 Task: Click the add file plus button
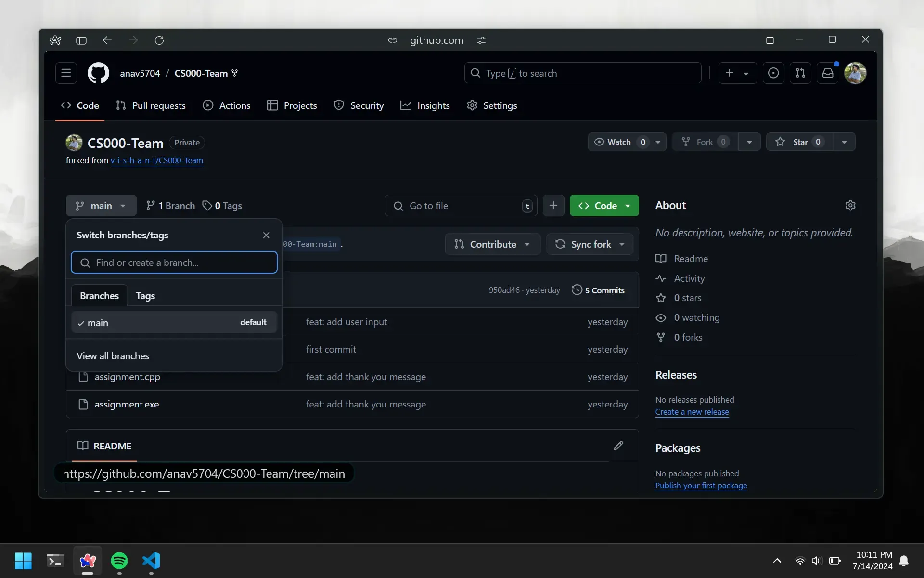[553, 206]
